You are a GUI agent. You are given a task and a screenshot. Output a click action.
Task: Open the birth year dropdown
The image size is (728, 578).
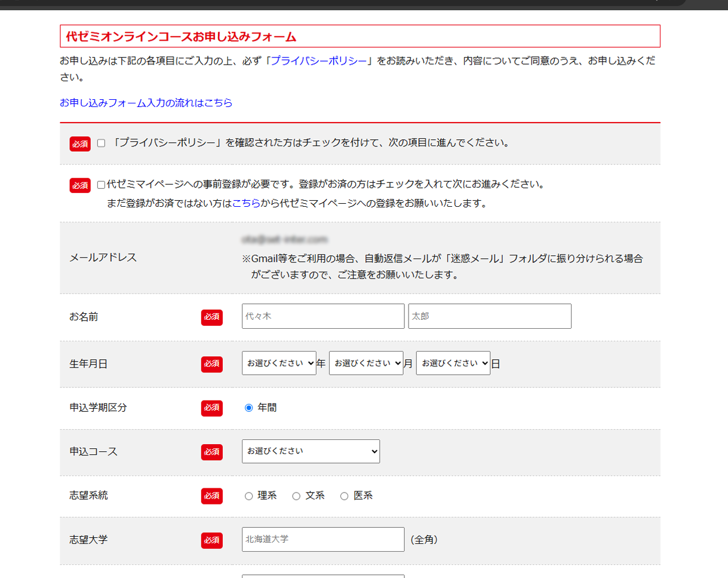coord(279,363)
